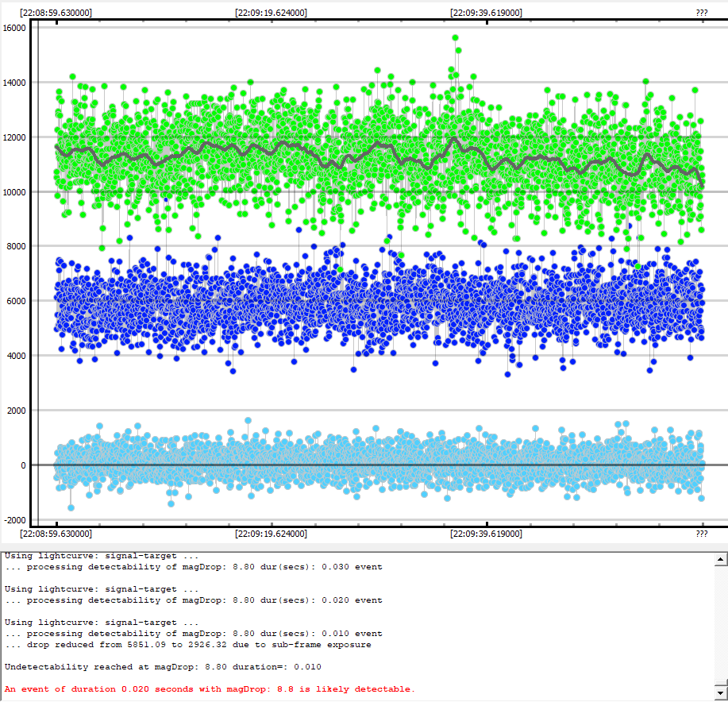This screenshot has height=702, width=728.
Task: Click the '???' label on bottom axis
Action: [x=702, y=534]
